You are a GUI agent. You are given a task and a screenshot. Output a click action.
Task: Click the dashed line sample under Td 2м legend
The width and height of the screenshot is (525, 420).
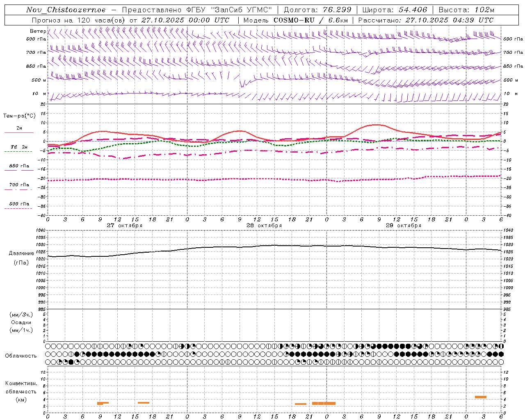(18, 152)
